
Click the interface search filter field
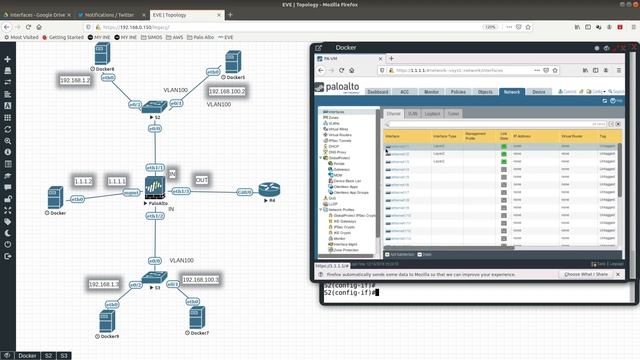tap(495, 124)
